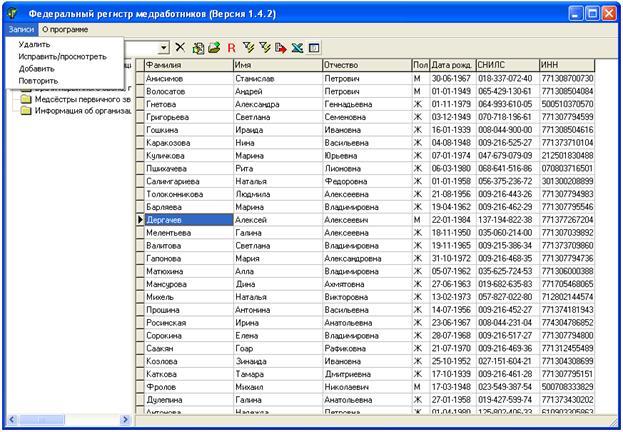Click the first filter funnel icon

[249, 48]
